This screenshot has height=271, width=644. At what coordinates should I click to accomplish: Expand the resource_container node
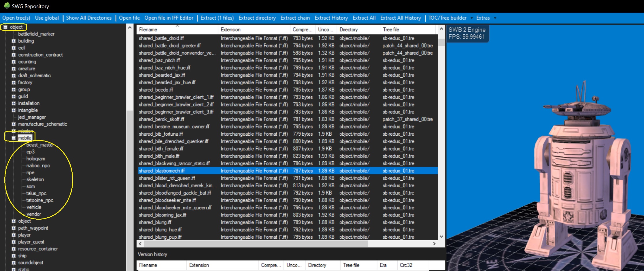click(x=14, y=249)
